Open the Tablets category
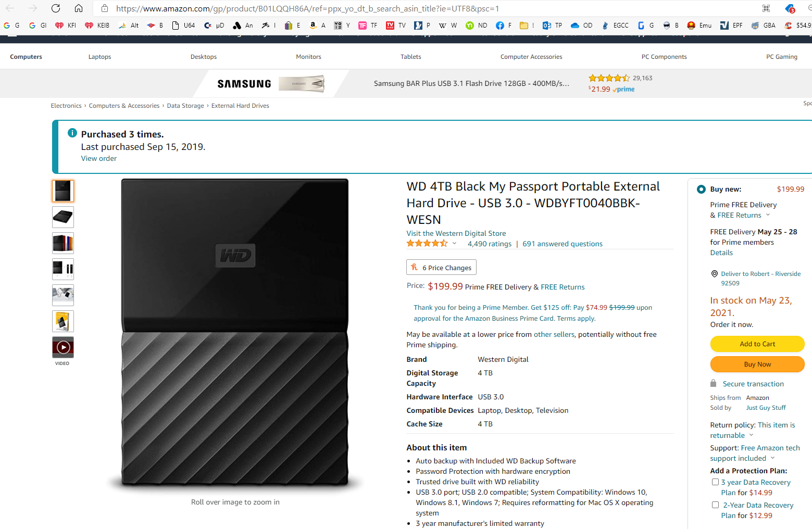Viewport: 812px width, 529px height. 410,57
